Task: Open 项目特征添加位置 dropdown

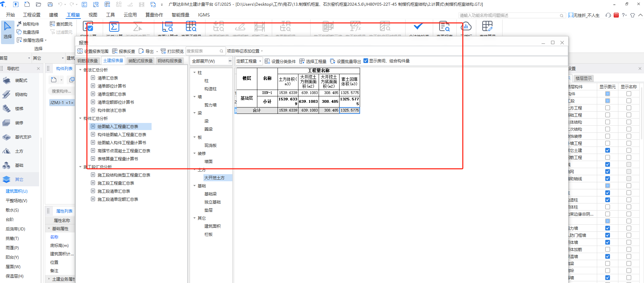Action: tap(245, 51)
